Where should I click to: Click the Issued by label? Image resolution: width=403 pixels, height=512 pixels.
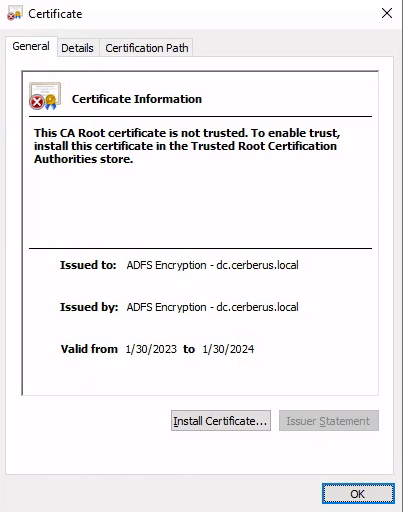click(x=89, y=307)
